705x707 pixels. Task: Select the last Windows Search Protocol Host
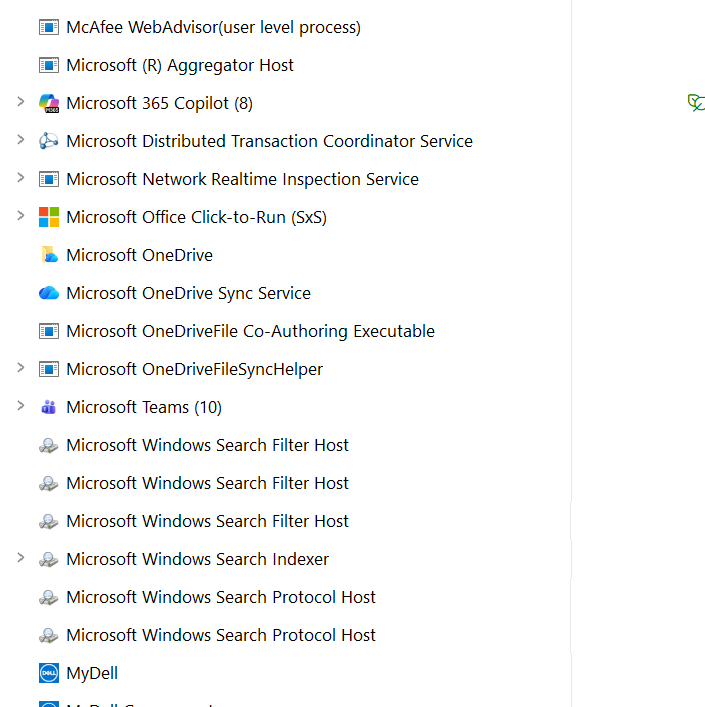[220, 635]
